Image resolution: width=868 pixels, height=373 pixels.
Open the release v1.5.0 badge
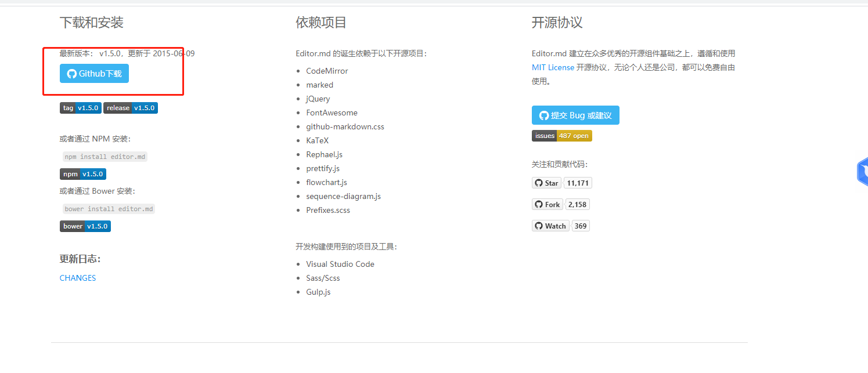tap(131, 108)
